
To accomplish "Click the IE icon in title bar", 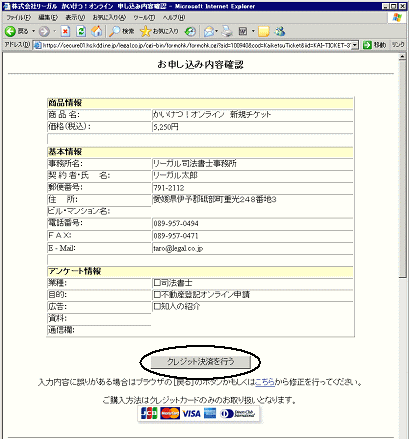I will (6, 6).
